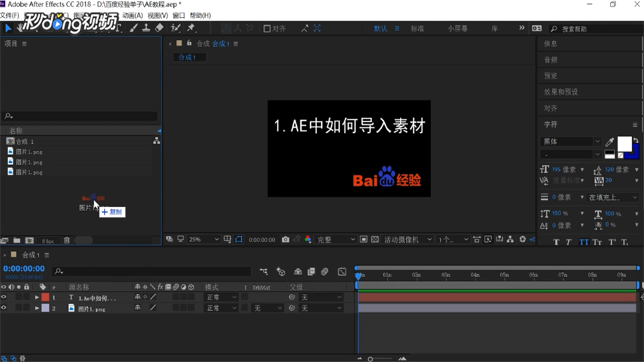Click the hide shy layers icon
The width and height of the screenshot is (644, 362).
point(297,271)
